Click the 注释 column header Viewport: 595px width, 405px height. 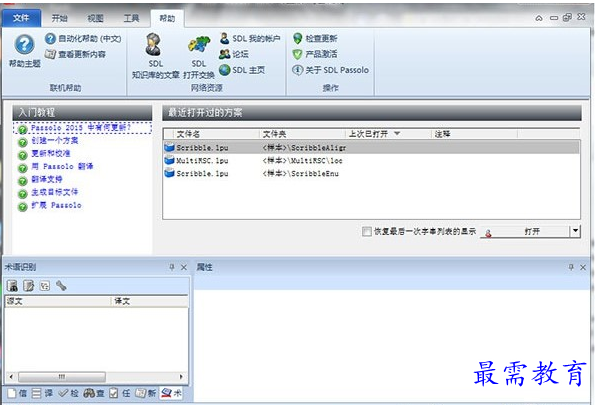click(474, 134)
